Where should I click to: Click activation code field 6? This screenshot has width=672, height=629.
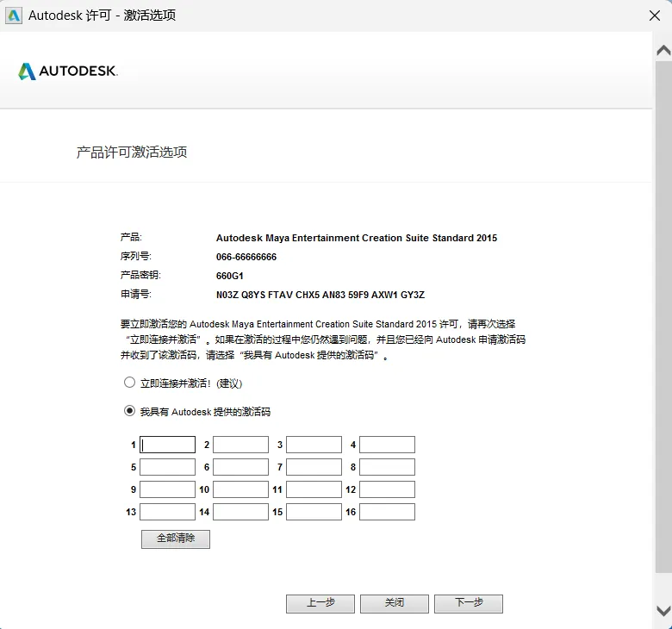241,467
